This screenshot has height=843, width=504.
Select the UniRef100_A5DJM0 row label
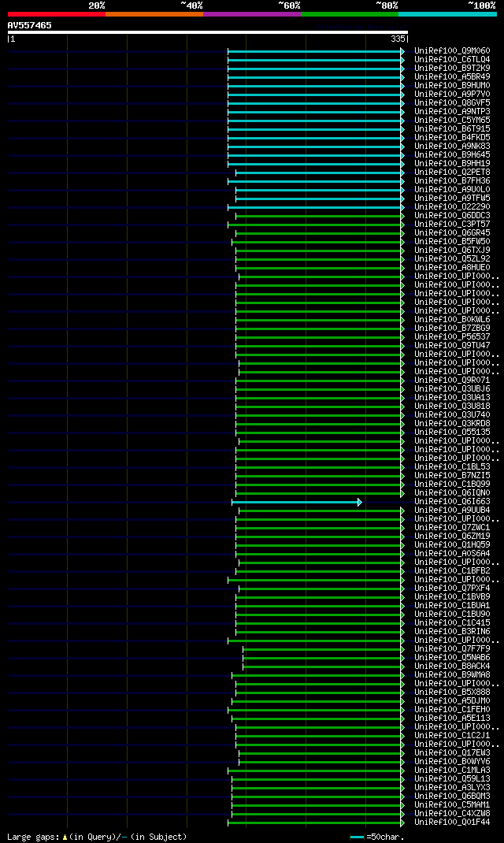pyautogui.click(x=452, y=701)
